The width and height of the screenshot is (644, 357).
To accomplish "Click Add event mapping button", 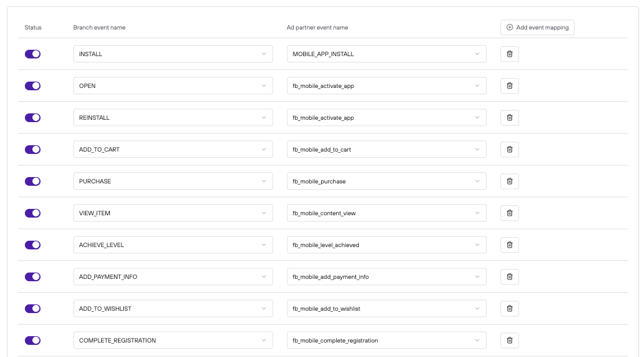I will pos(537,28).
